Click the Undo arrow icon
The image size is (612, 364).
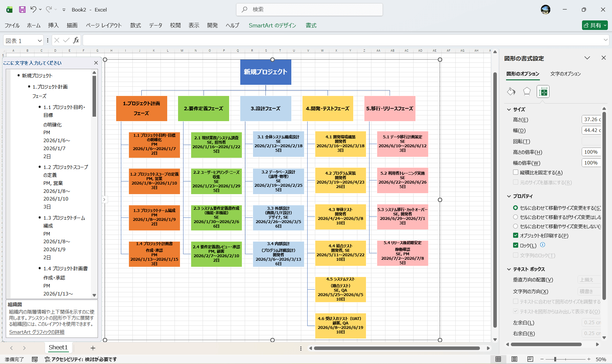pyautogui.click(x=33, y=10)
